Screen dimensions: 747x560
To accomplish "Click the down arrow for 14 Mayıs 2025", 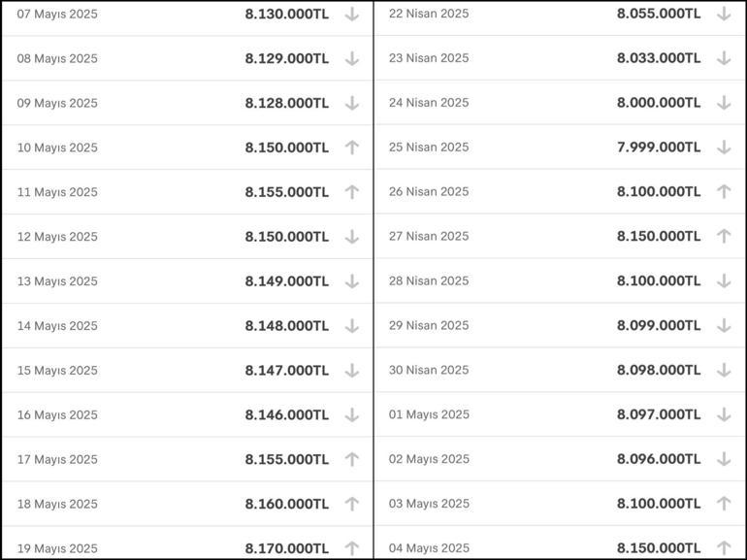I will 351,326.
